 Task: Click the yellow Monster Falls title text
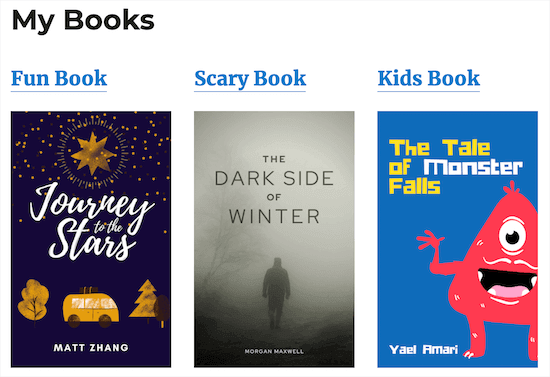tap(456, 167)
